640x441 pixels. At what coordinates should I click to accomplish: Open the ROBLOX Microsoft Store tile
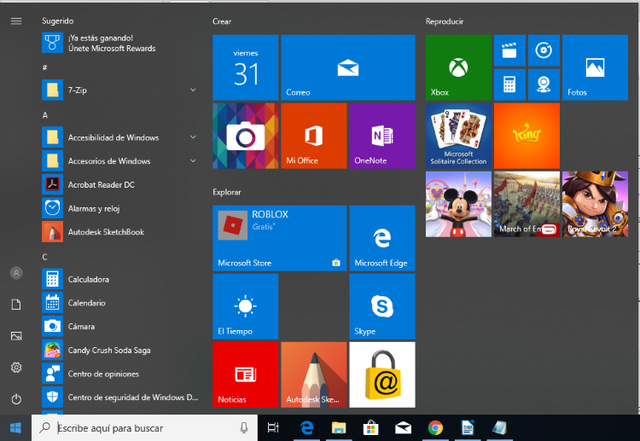(x=280, y=238)
